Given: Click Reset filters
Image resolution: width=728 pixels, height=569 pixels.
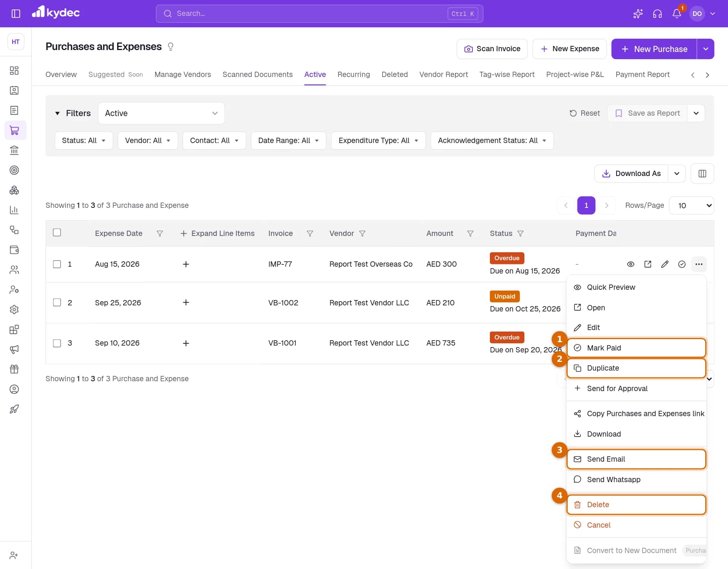Looking at the screenshot, I should tap(584, 113).
